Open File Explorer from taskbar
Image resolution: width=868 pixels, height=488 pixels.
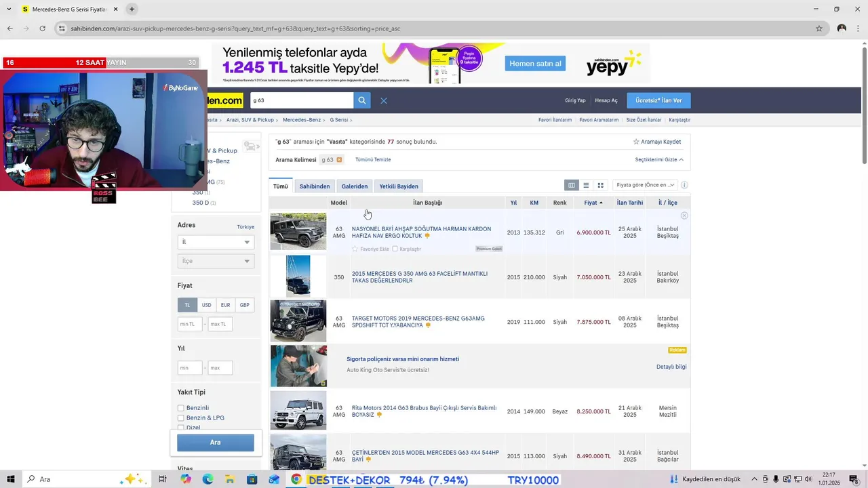click(x=230, y=479)
